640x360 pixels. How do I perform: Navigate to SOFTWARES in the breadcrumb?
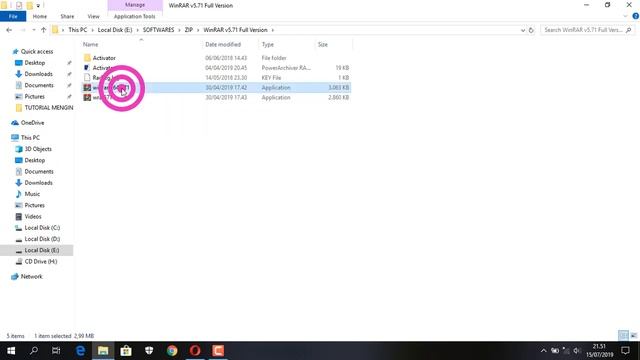tap(158, 30)
